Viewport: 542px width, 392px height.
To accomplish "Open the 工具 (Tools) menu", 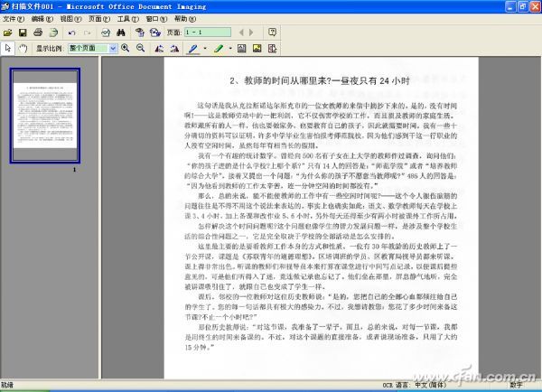I will click(x=128, y=19).
